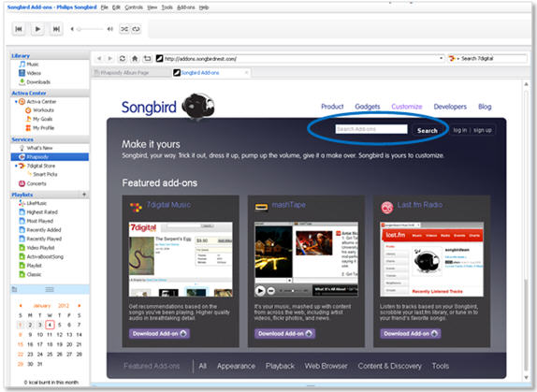Screen dimensions: 537x392
Task: Show the Appearance add-ons category
Action: coord(236,366)
